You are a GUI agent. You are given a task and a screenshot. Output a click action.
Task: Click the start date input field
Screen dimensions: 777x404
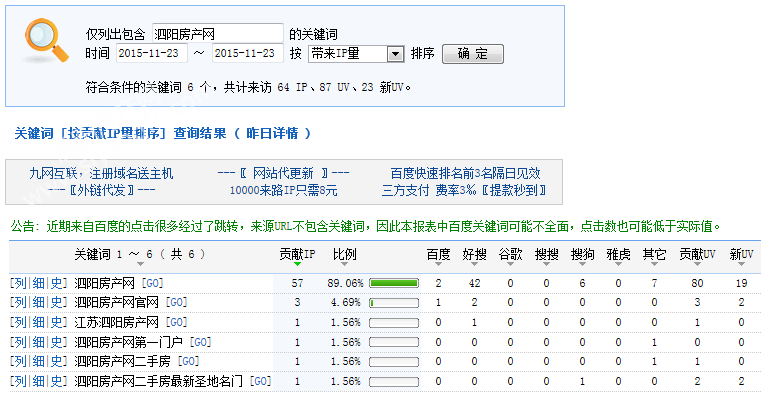click(x=151, y=54)
